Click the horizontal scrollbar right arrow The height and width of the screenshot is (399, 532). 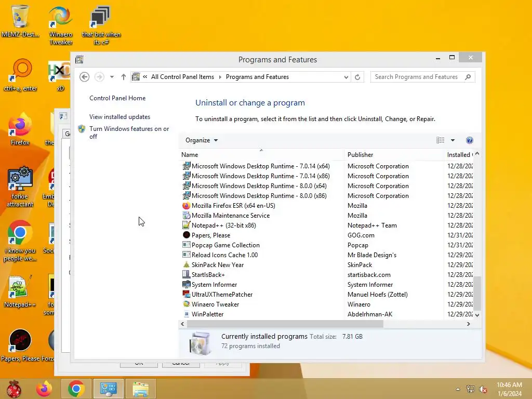(469, 324)
